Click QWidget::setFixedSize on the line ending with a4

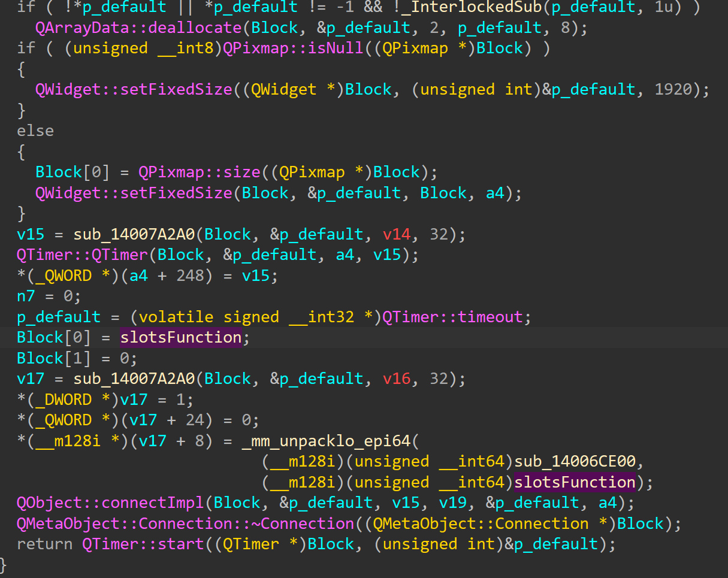click(x=134, y=193)
